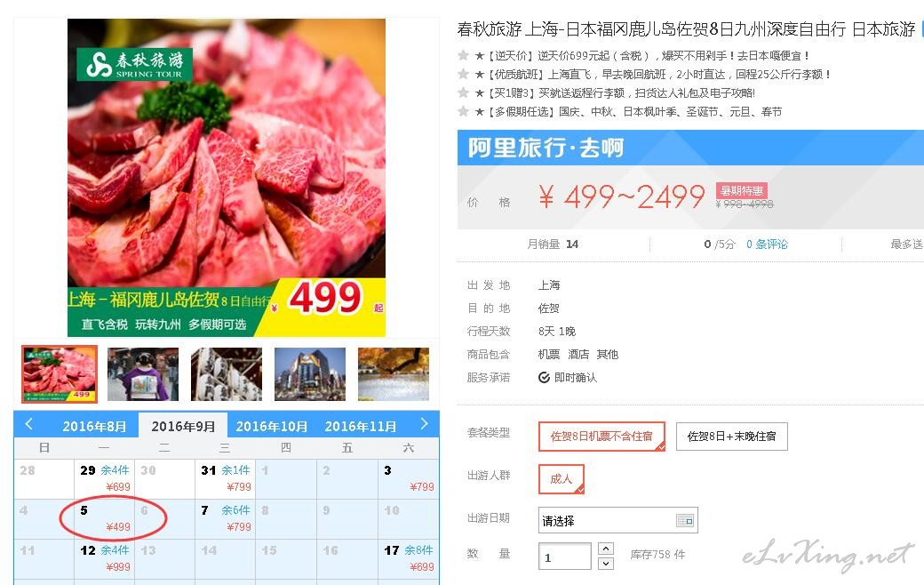View the geisha kimono thumbnail image
Viewport: 924px width, 585px height.
[x=143, y=374]
